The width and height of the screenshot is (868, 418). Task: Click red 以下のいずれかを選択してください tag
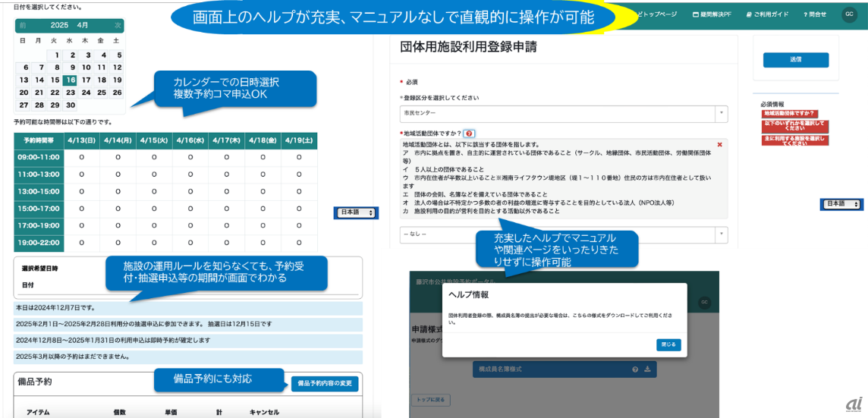794,125
